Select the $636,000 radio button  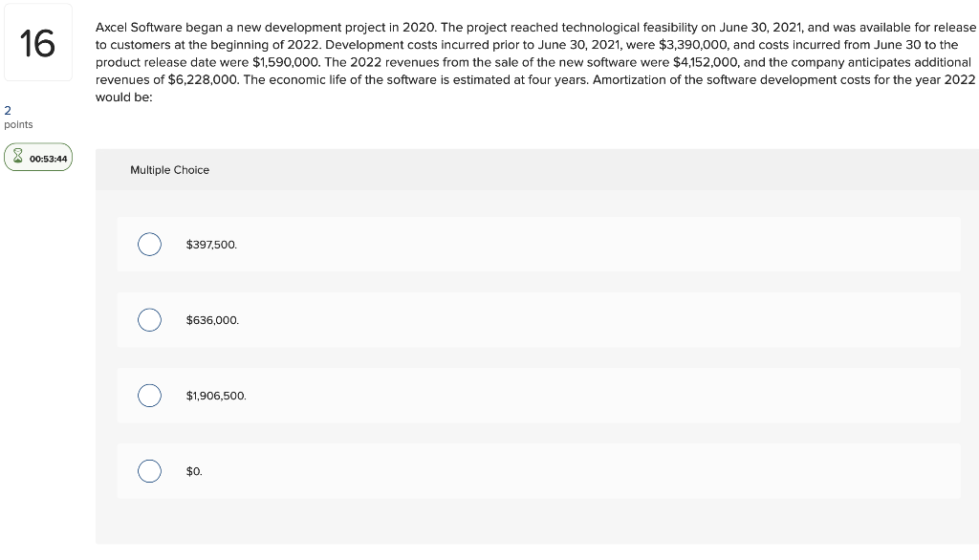click(149, 320)
